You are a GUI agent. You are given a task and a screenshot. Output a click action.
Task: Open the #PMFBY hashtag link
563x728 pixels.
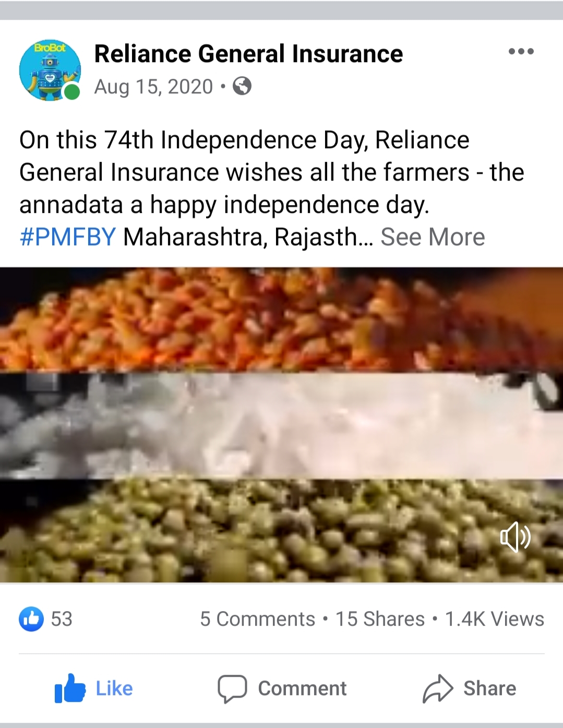point(67,237)
